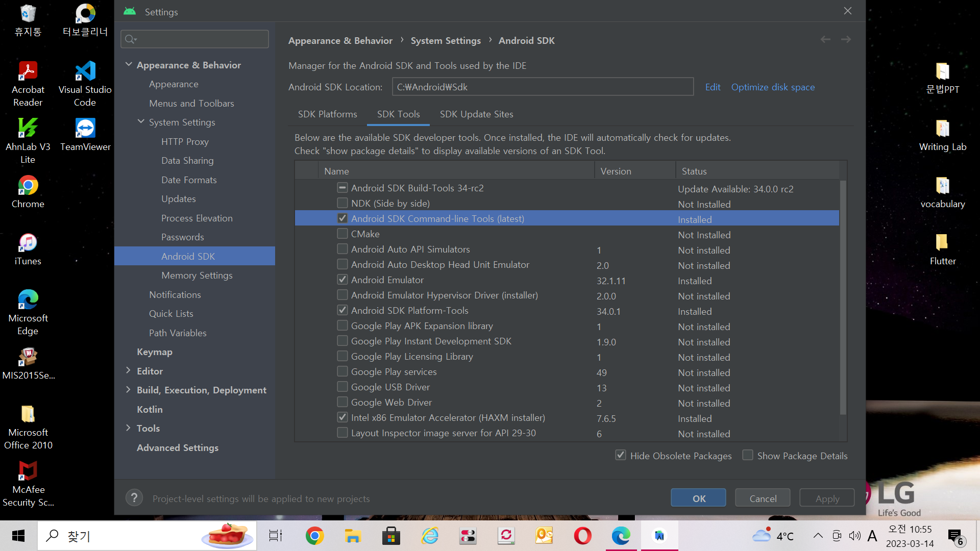This screenshot has height=551, width=980.
Task: Switch to SDK Update Sites tab
Action: click(x=477, y=114)
